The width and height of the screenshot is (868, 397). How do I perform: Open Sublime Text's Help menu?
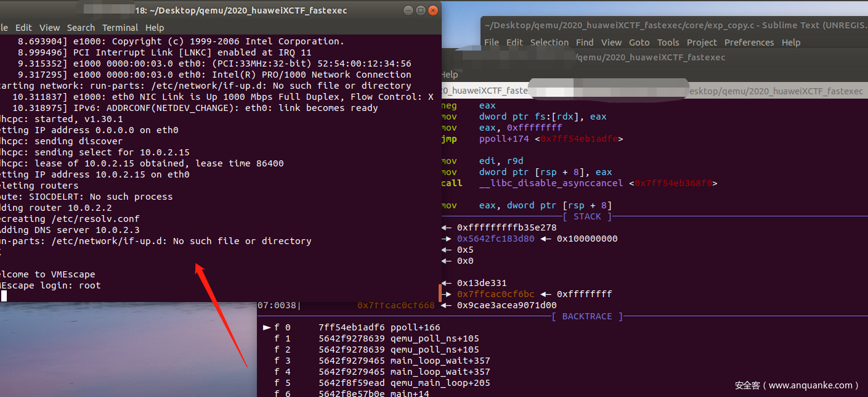tap(791, 43)
